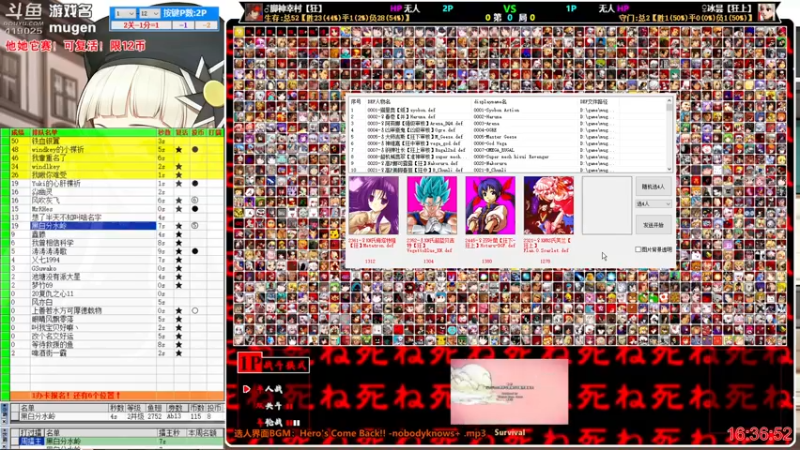Image resolution: width=800 pixels, height=450 pixels.
Task: Click the star icon in '嗜酒街一霸' row
Action: click(x=179, y=353)
